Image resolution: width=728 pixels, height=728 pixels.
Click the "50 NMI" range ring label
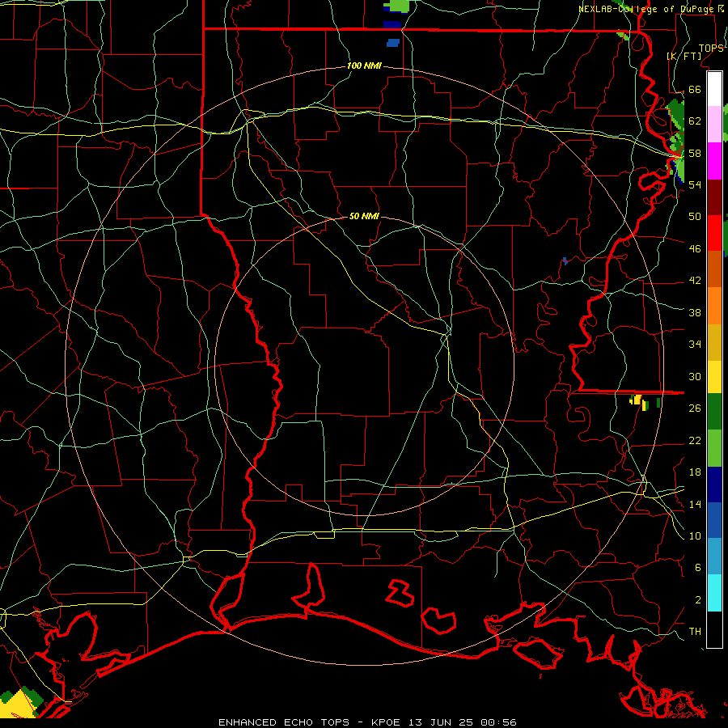coord(364,216)
